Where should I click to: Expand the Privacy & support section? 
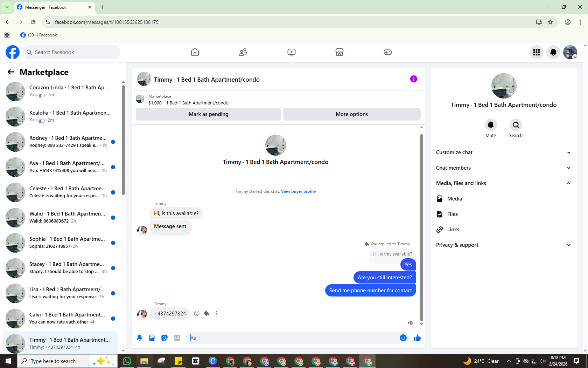tap(504, 245)
